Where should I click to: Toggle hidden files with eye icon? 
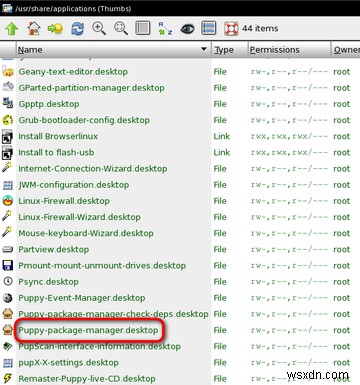(187, 29)
